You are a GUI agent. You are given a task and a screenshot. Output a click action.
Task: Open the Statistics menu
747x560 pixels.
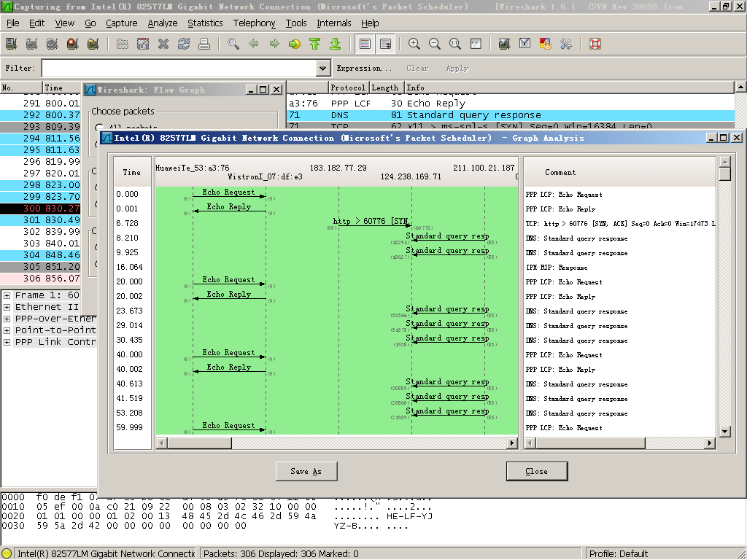point(205,23)
